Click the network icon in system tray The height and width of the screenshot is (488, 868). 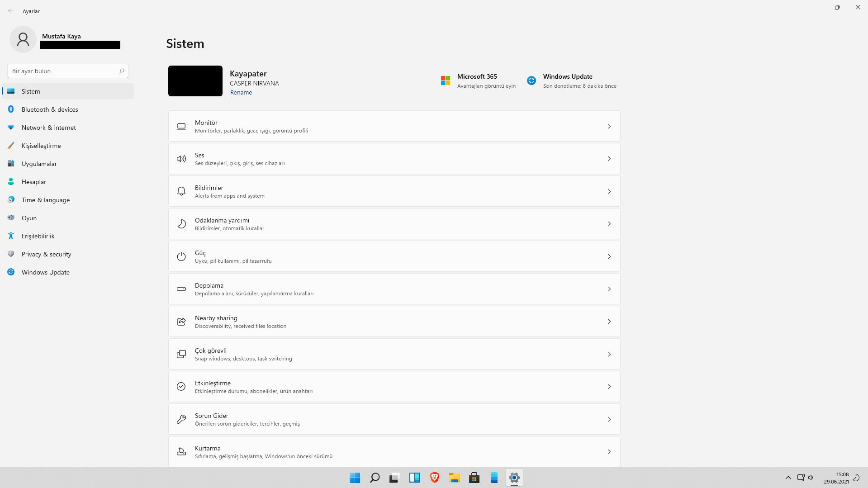click(801, 478)
